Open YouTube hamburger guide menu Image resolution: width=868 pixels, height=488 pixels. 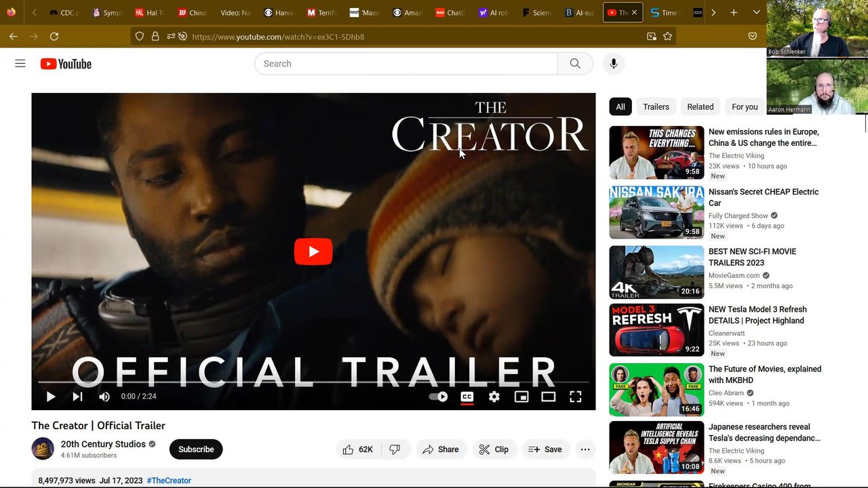pyautogui.click(x=20, y=64)
